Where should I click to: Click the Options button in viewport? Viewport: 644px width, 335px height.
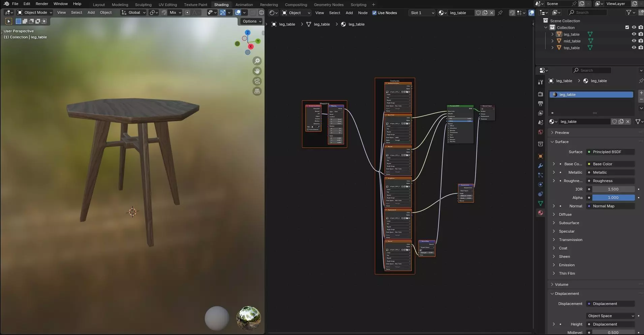(x=252, y=21)
